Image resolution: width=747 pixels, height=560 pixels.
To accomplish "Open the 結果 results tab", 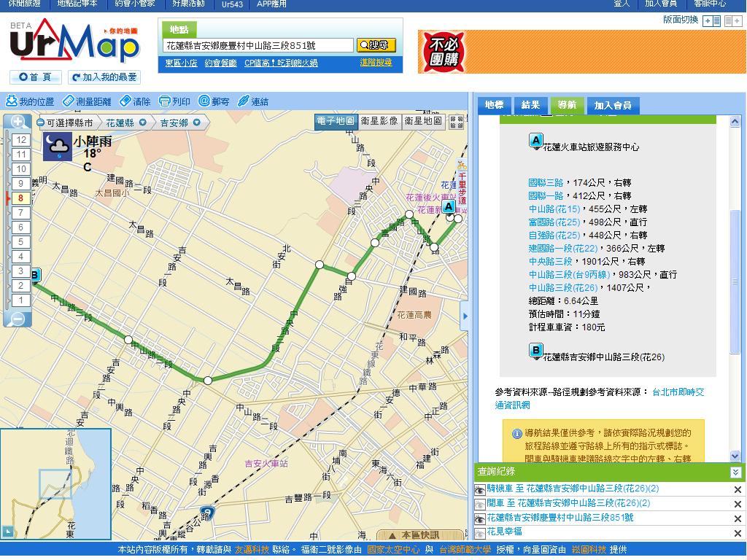I will (x=530, y=105).
